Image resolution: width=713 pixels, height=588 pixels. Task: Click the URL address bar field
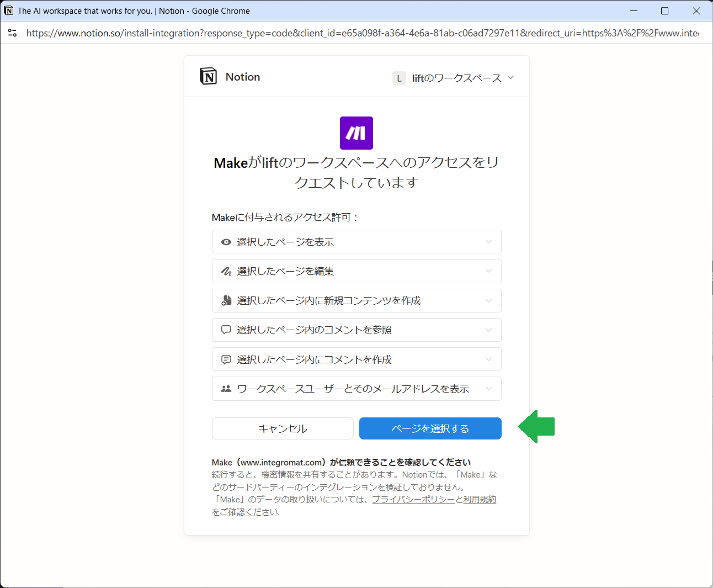pos(362,33)
